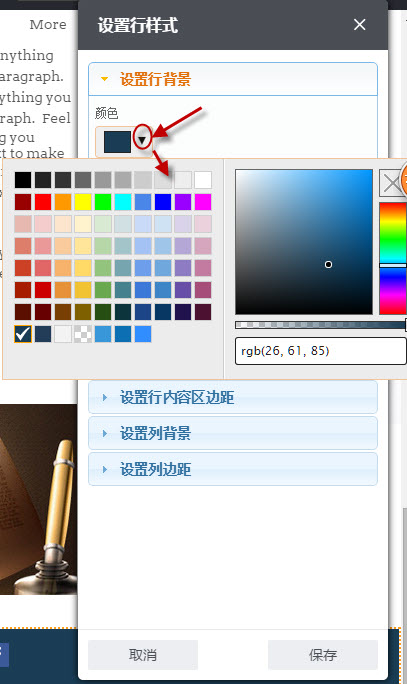407x684 pixels.
Task: Select the dark green swatch in bottom row
Action: [103, 312]
